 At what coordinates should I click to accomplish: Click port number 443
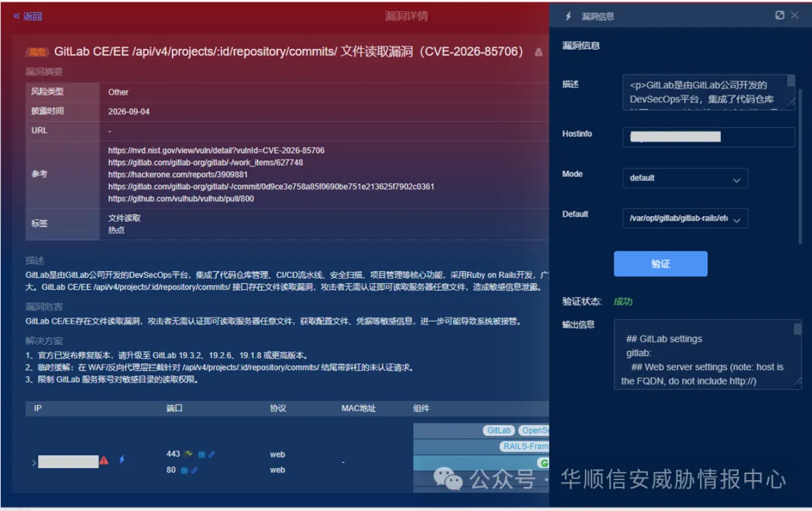173,454
